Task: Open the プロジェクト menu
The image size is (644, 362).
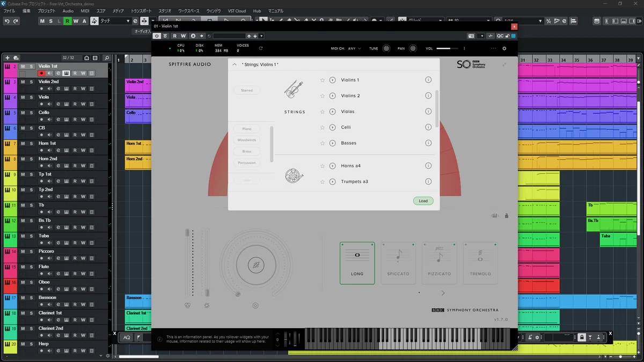Action: (x=47, y=11)
